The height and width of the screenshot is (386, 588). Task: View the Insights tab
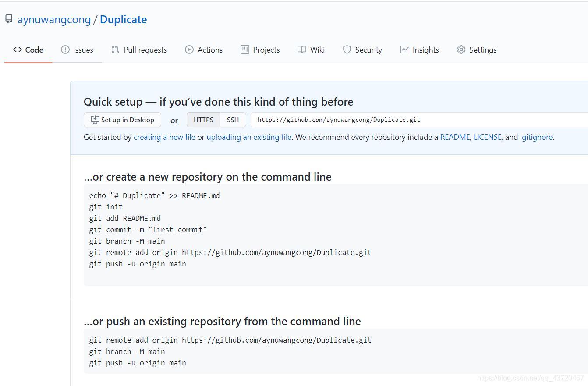click(419, 50)
